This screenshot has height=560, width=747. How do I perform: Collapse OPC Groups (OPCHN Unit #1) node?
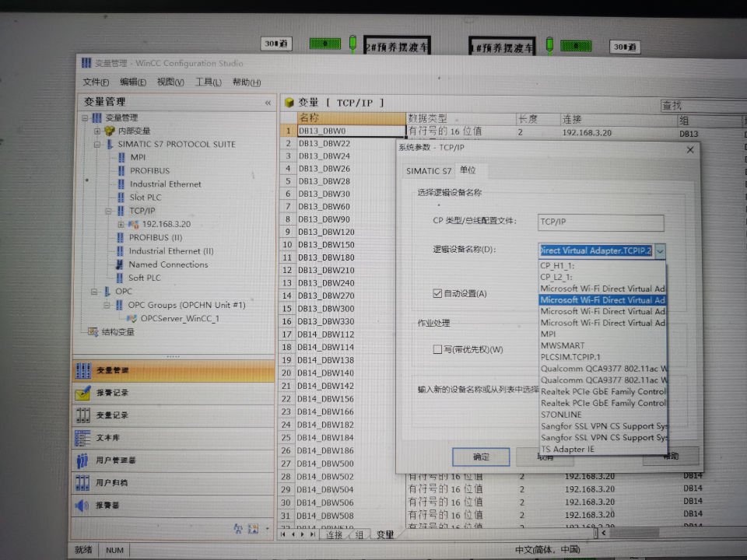pyautogui.click(x=107, y=305)
